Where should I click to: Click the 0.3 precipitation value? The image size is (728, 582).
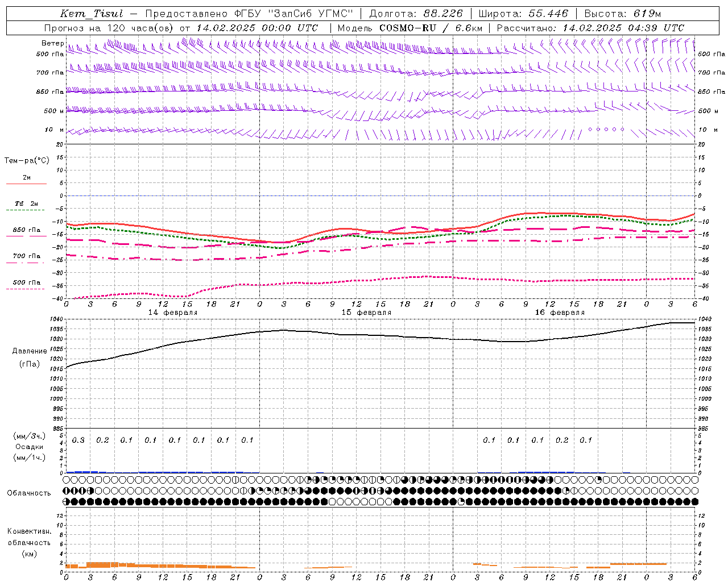[x=78, y=440]
